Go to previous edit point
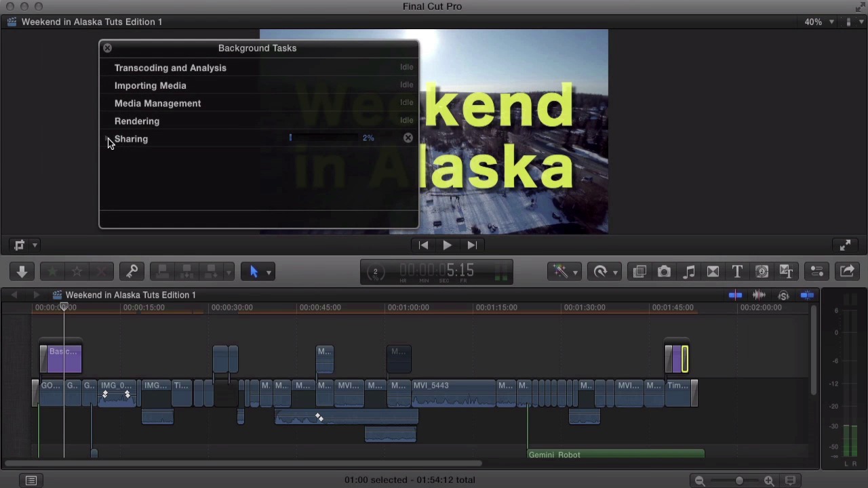Screen dimensions: 868x488 coord(423,245)
